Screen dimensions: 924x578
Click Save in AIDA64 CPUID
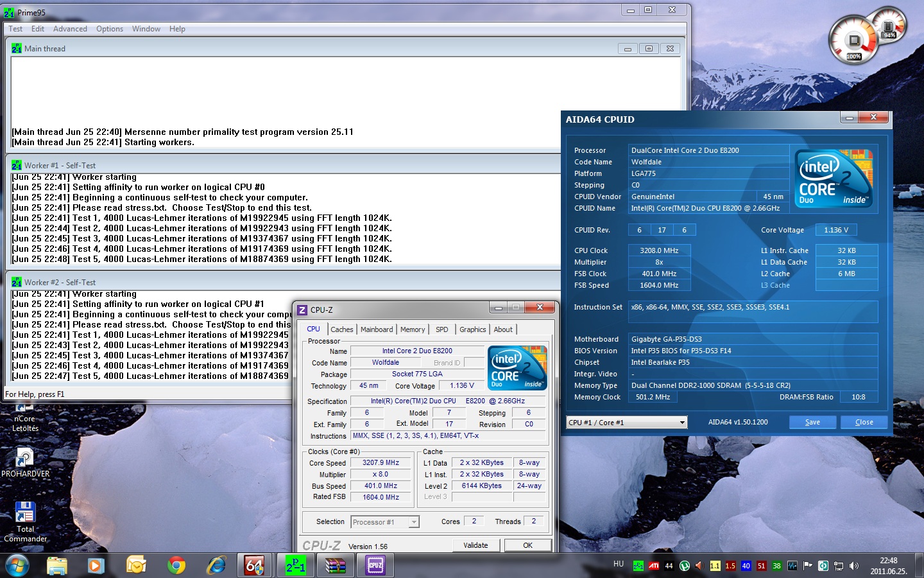[x=812, y=422]
